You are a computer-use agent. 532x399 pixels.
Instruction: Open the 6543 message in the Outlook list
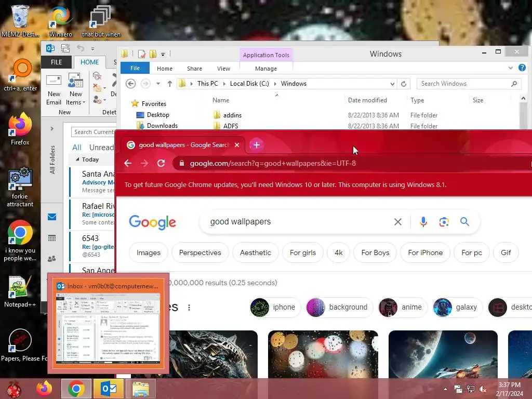pyautogui.click(x=92, y=246)
